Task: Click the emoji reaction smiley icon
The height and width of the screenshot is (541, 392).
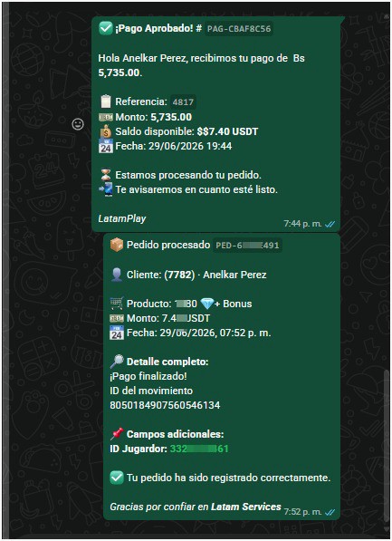Action: click(x=78, y=124)
